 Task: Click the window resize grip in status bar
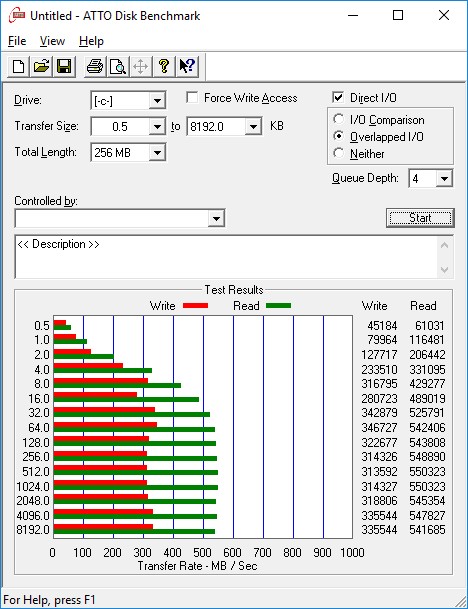[x=461, y=601]
